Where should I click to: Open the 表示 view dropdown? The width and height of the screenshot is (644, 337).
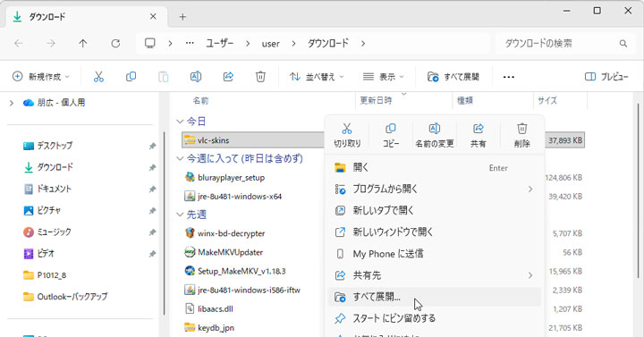pyautogui.click(x=383, y=77)
